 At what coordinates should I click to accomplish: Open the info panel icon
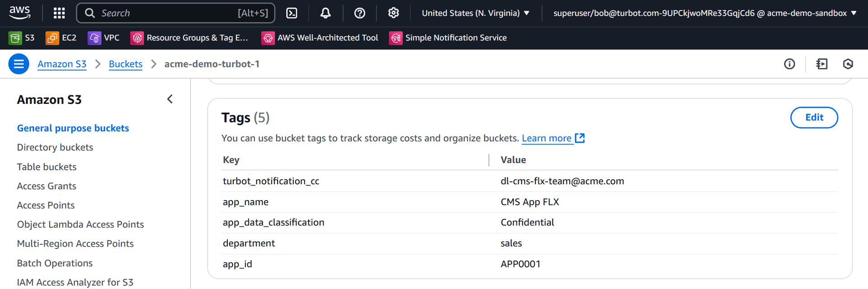coord(789,64)
